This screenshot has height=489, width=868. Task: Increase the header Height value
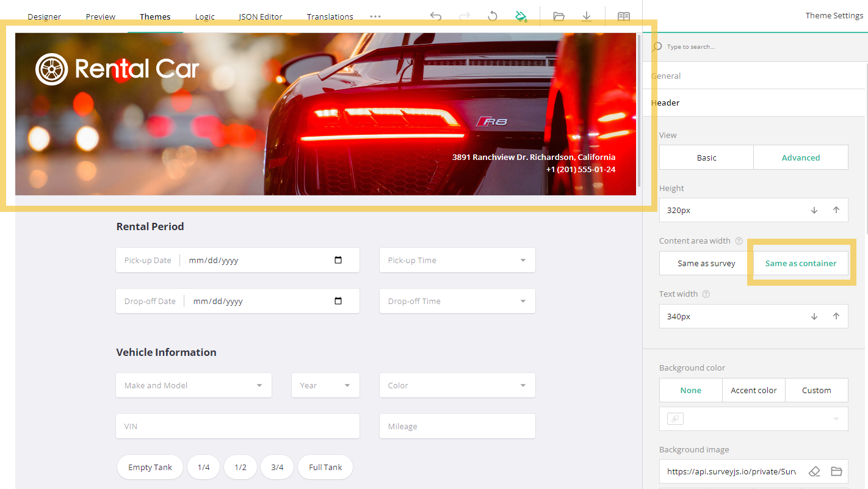(836, 210)
